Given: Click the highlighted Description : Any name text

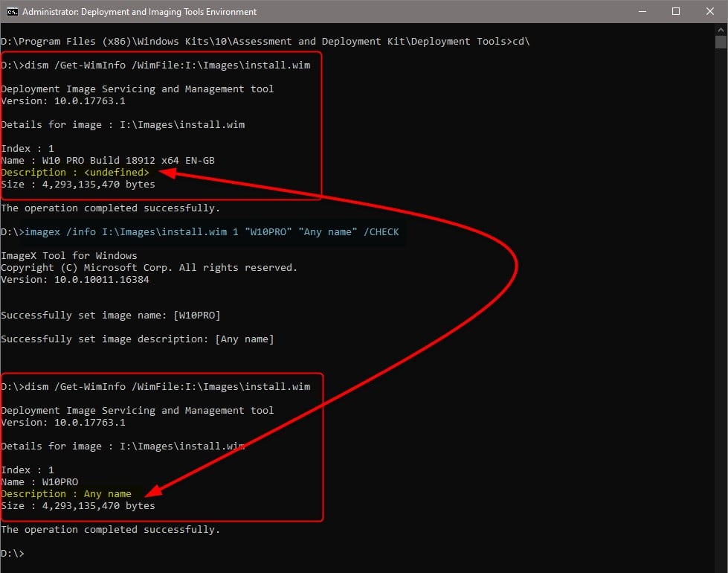Looking at the screenshot, I should [x=65, y=493].
